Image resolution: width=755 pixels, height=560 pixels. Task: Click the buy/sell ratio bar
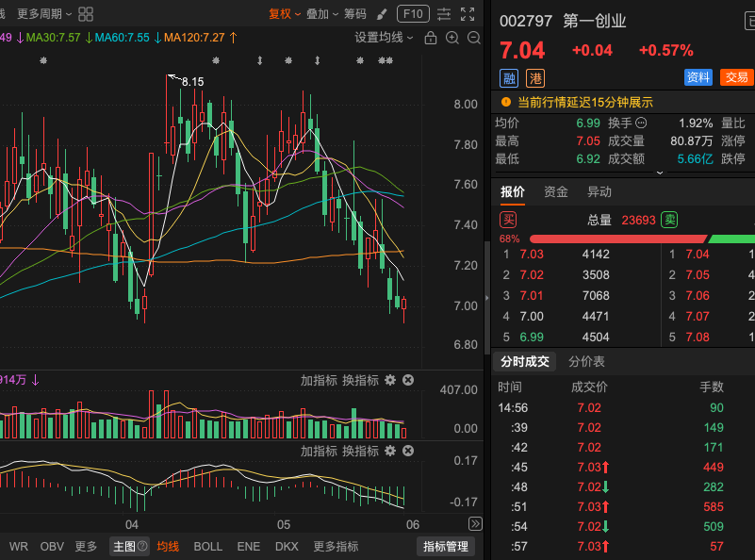(642, 239)
